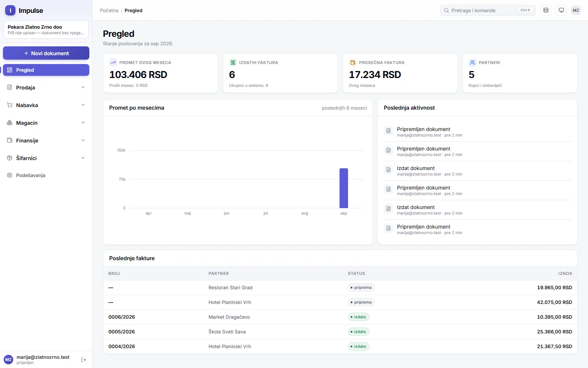Click the document icon next to first Izdat dokument
Viewport: 588px width, 368px height.
pos(388,170)
